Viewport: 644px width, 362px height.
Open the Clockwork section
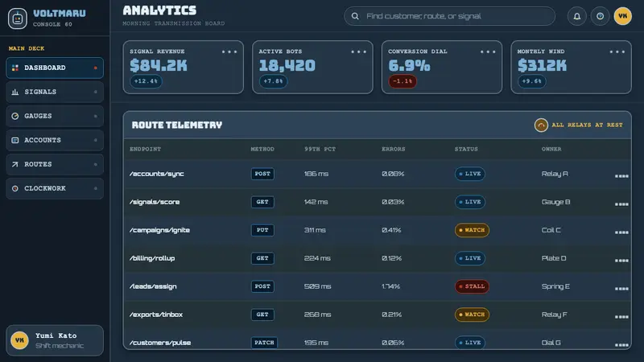point(55,188)
